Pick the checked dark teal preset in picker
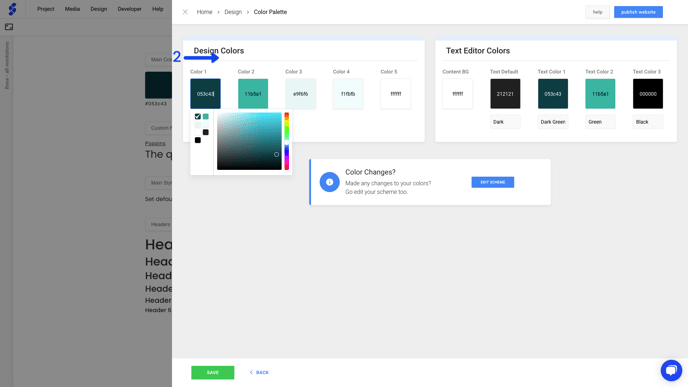The height and width of the screenshot is (387, 688). (x=198, y=116)
